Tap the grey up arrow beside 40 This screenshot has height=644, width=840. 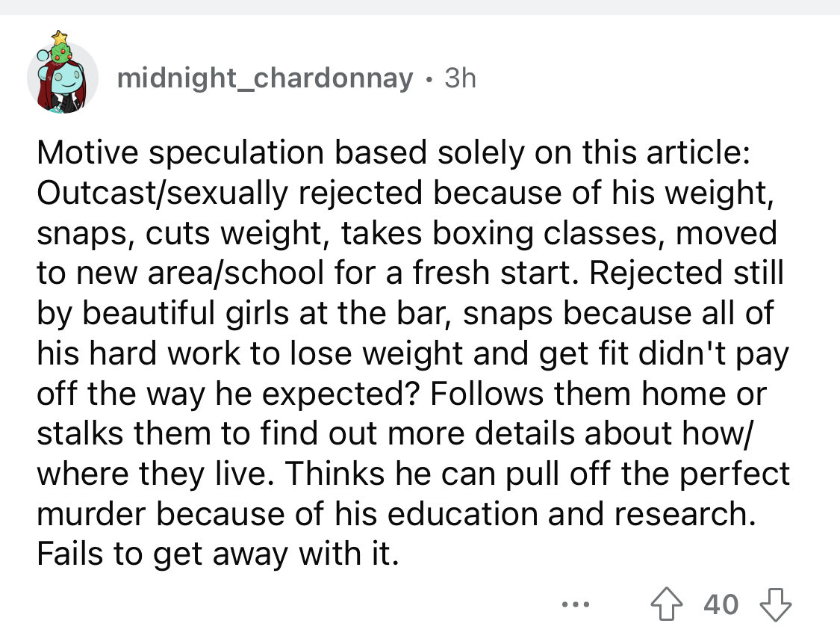coord(667,604)
